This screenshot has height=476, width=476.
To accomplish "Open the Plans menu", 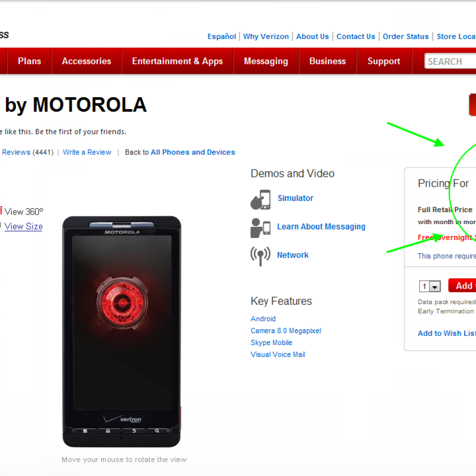I will 29,61.
